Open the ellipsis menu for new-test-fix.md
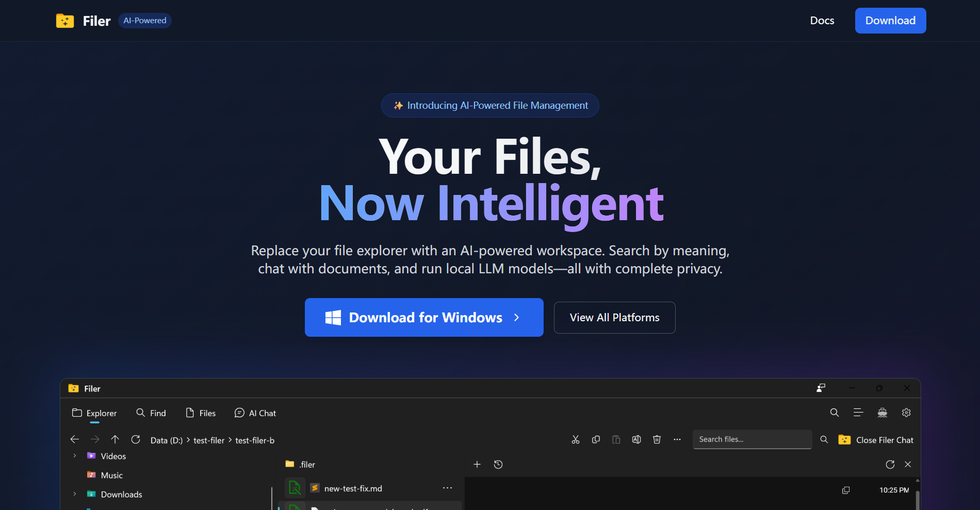980x510 pixels. click(x=447, y=488)
